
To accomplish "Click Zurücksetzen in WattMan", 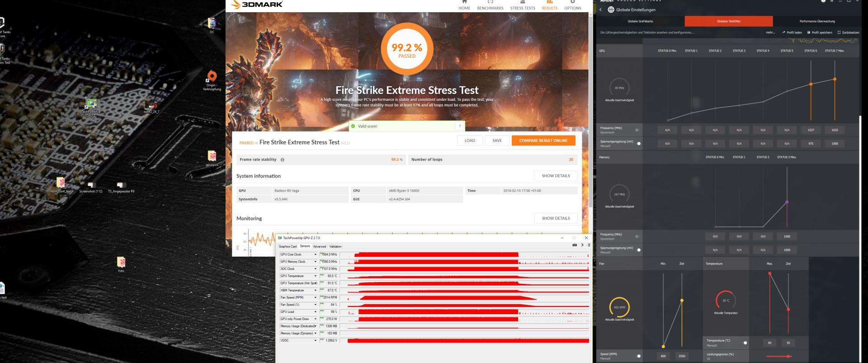I will click(848, 33).
